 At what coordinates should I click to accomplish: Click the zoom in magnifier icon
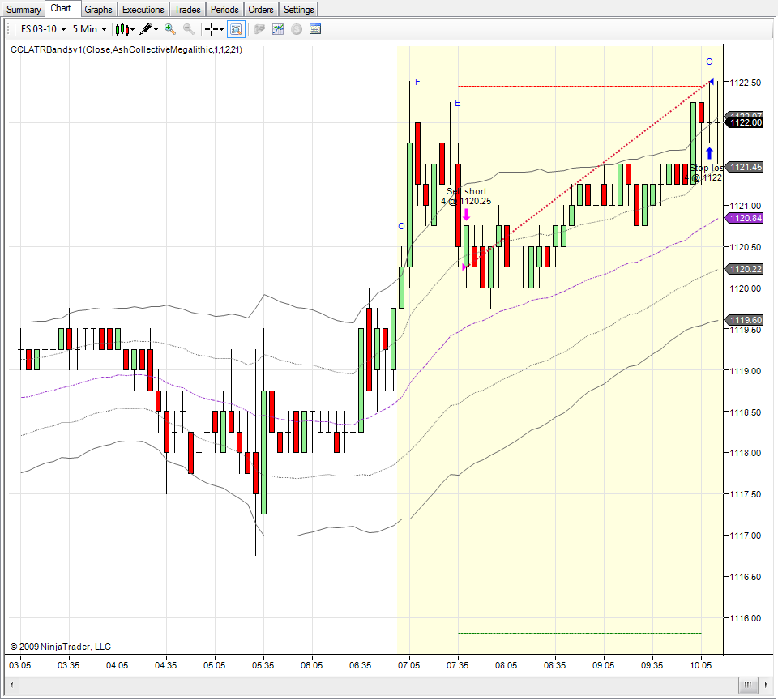click(x=170, y=29)
